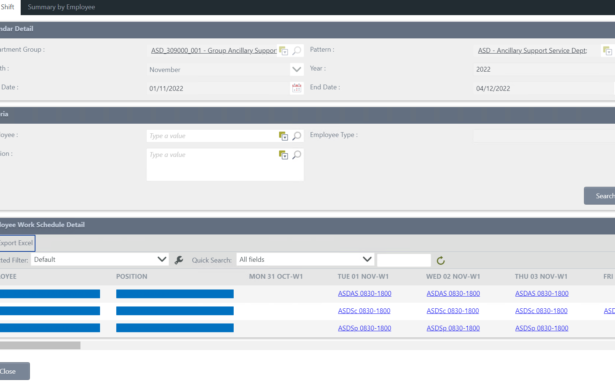
Task: Expand the Month dropdown
Action: 297,69
